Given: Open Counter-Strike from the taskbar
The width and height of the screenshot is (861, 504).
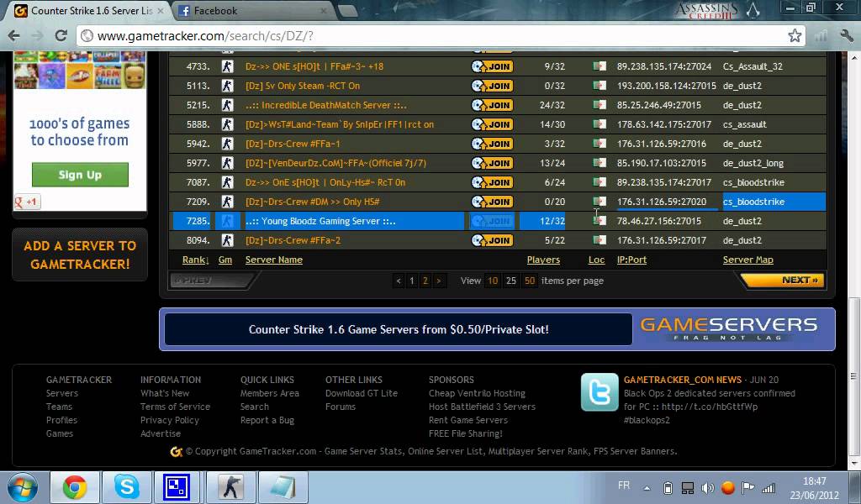Looking at the screenshot, I should pyautogui.click(x=230, y=487).
